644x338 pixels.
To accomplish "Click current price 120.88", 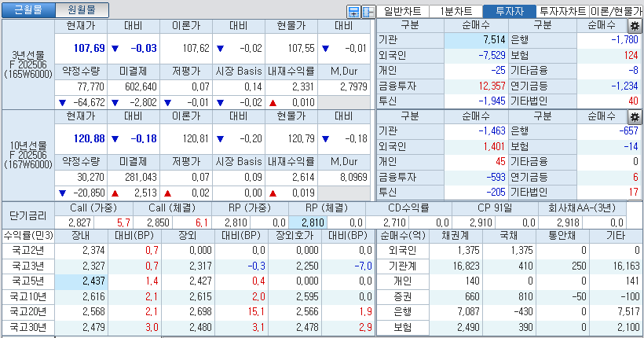I will coord(89,138).
